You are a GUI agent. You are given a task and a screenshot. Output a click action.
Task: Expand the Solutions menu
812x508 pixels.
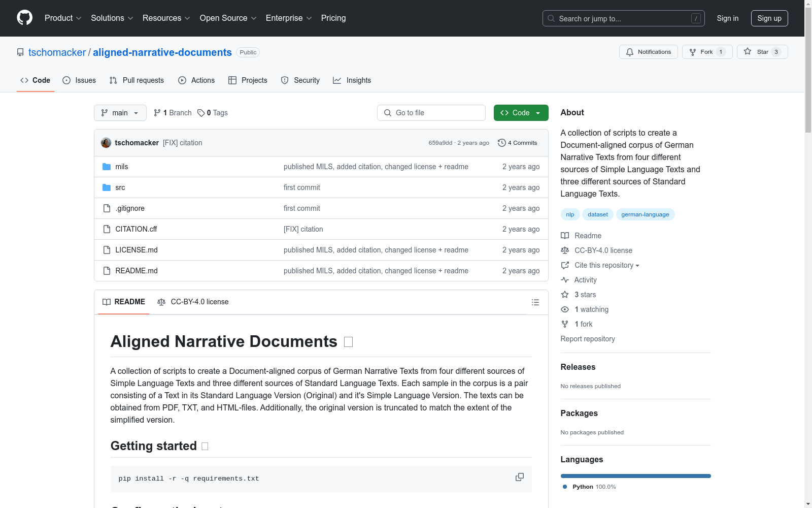pos(112,18)
